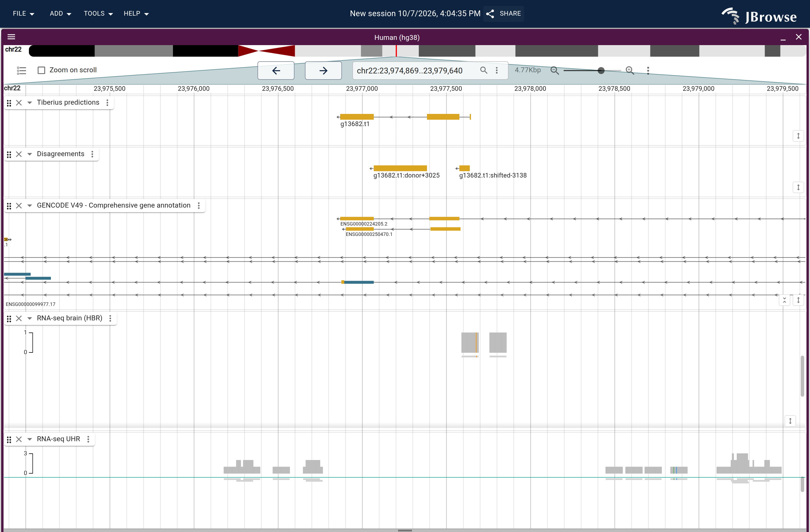Open the track selector list icon
The image size is (810, 532).
coord(21,71)
